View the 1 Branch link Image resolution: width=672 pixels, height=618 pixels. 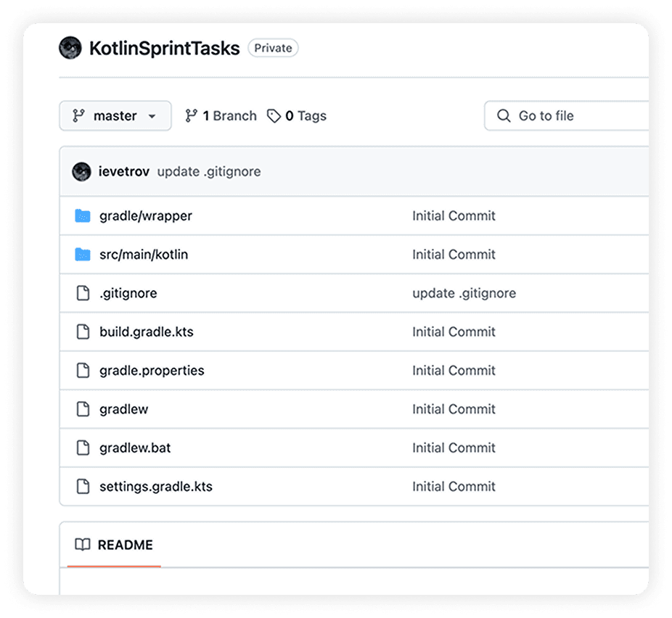tap(221, 116)
